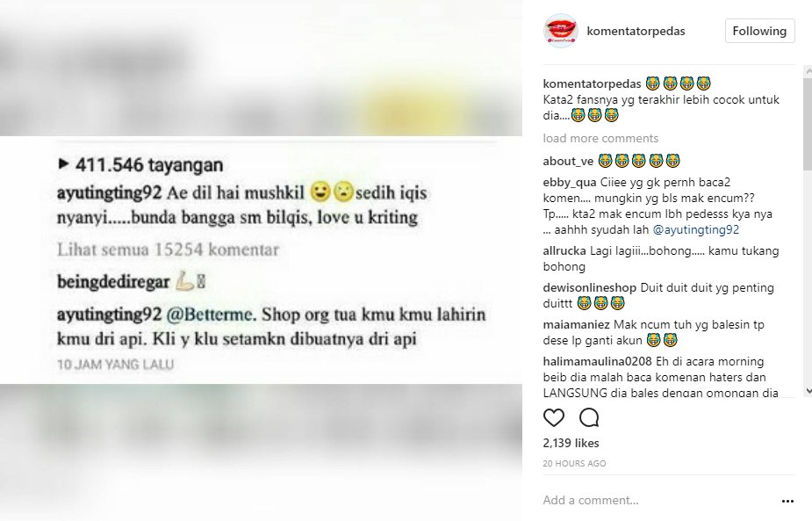Open ebby_qua commenter profile
Viewport: 812px width, 521px height.
click(570, 183)
